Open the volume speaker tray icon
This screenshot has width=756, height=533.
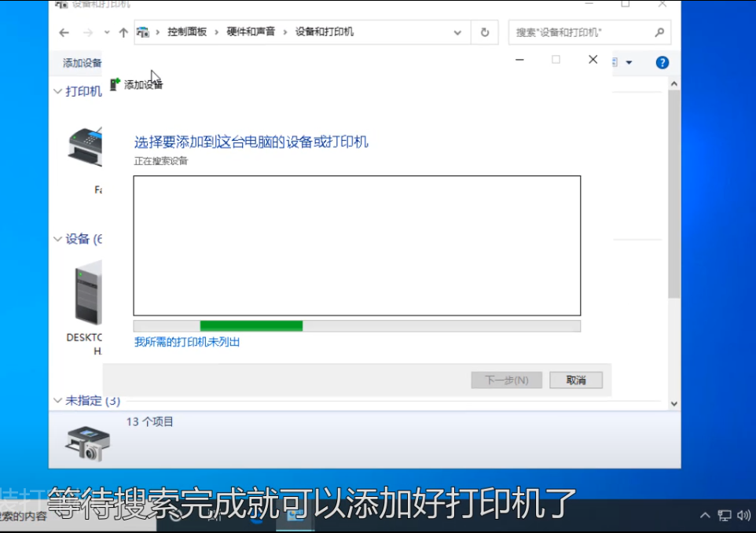pyautogui.click(x=744, y=516)
